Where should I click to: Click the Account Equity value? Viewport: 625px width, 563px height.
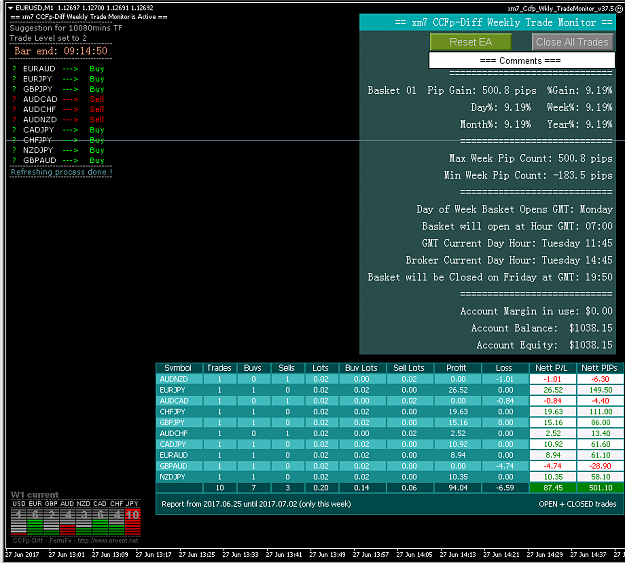tap(590, 345)
